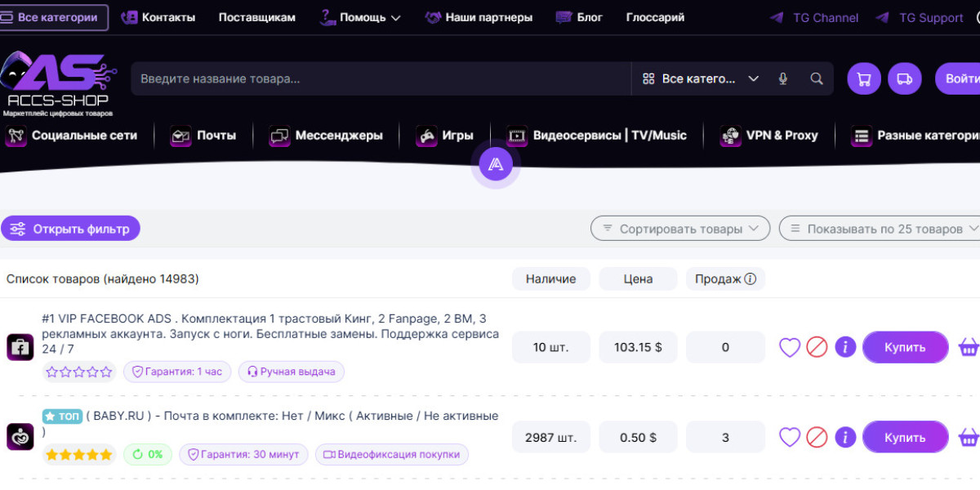Show info for BABY.RU product
The image size is (980, 490).
[845, 437]
